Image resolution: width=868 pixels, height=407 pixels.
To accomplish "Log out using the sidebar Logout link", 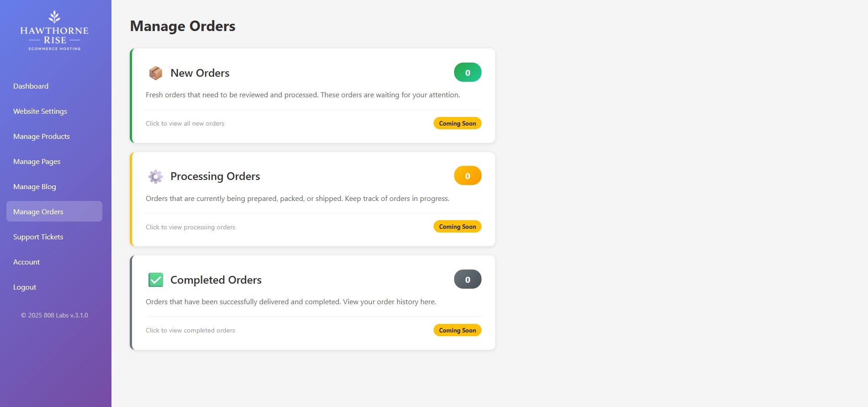I will 24,287.
